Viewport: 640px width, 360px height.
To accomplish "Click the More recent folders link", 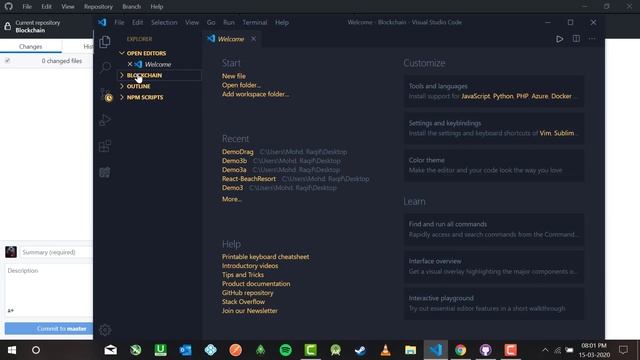I will [x=231, y=199].
